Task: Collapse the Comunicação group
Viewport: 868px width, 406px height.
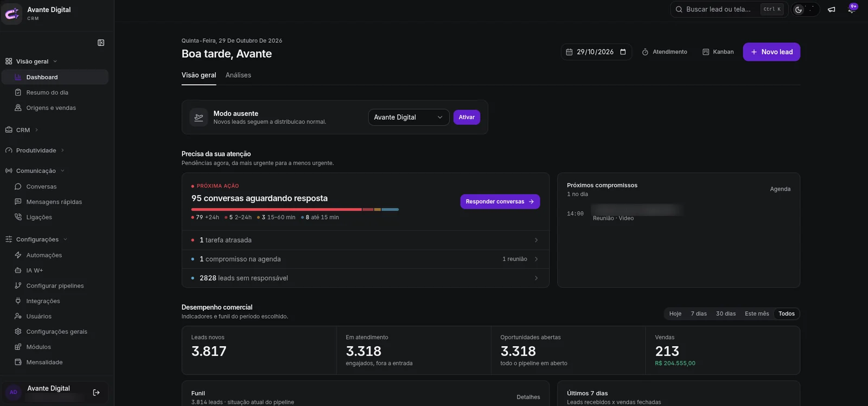Action: [x=35, y=170]
